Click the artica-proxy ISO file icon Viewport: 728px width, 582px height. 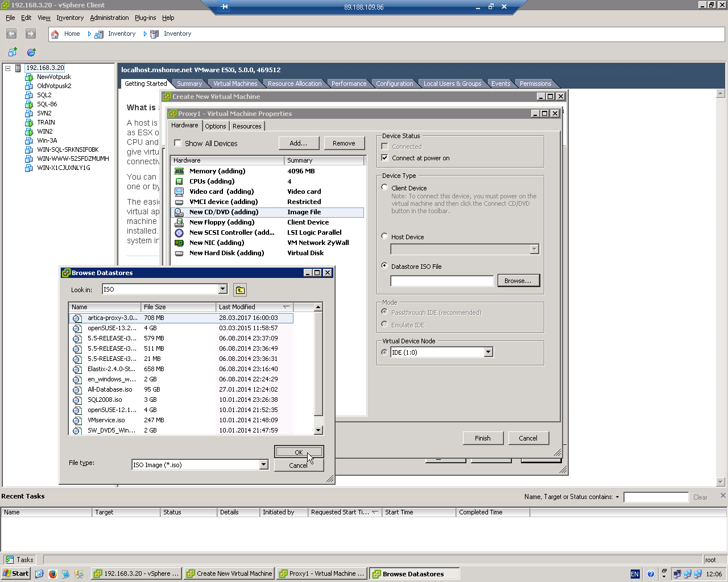77,318
